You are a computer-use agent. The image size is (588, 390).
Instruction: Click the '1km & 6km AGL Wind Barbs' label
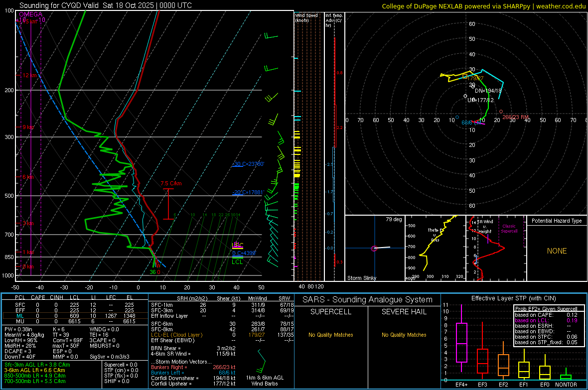265,381
